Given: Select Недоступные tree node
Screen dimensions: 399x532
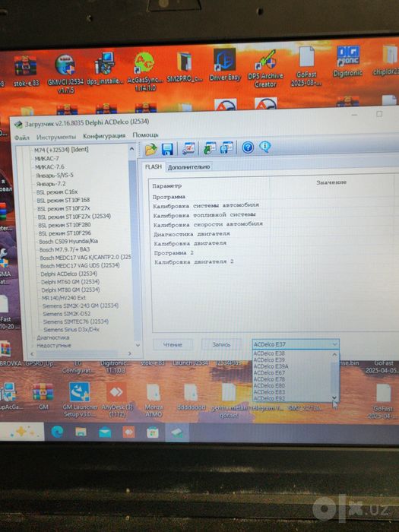Looking at the screenshot, I should pyautogui.click(x=54, y=345).
